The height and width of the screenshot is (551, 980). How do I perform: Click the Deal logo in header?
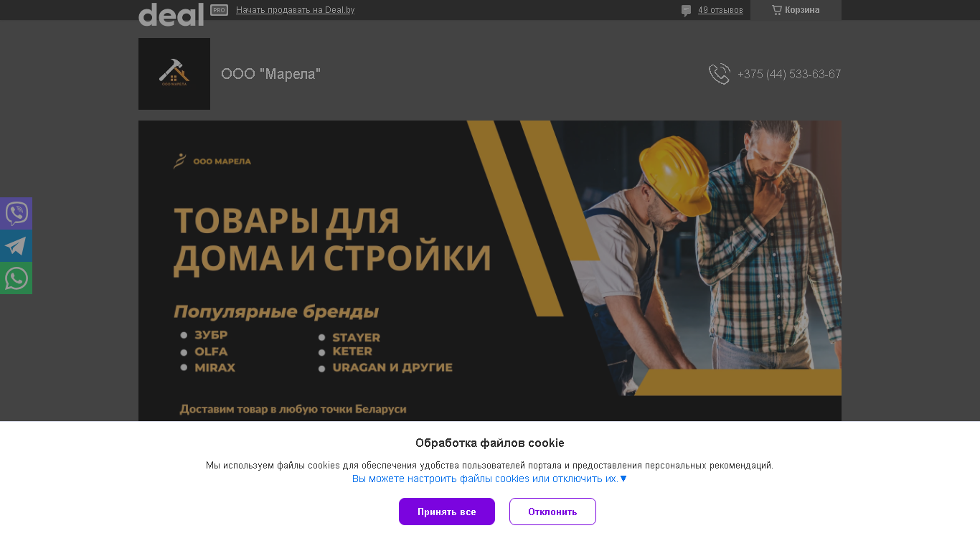pyautogui.click(x=171, y=14)
